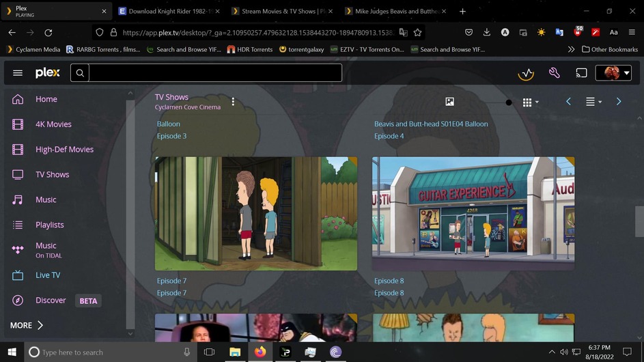Image resolution: width=644 pixels, height=362 pixels.
Task: Open the Plex activity icon
Action: pos(526,73)
